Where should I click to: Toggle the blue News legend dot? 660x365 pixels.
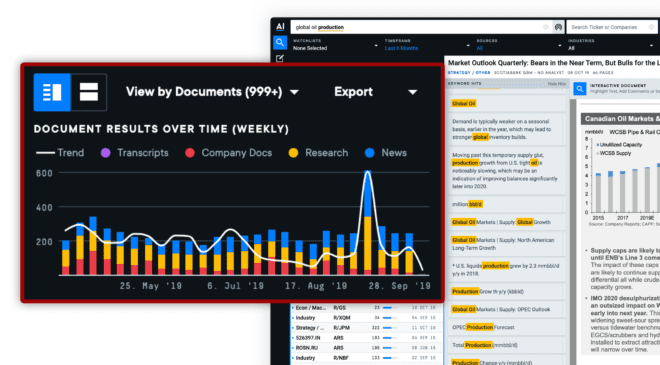(x=370, y=153)
